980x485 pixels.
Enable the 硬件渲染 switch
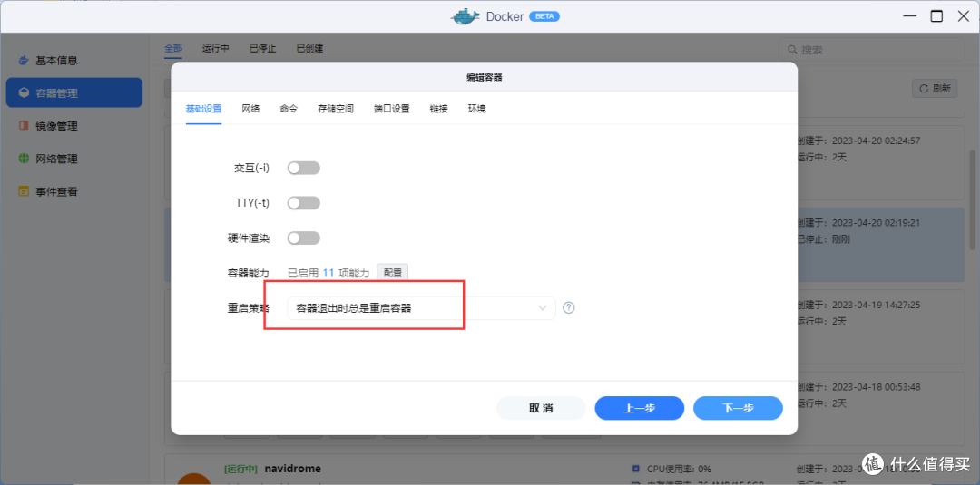tap(304, 238)
